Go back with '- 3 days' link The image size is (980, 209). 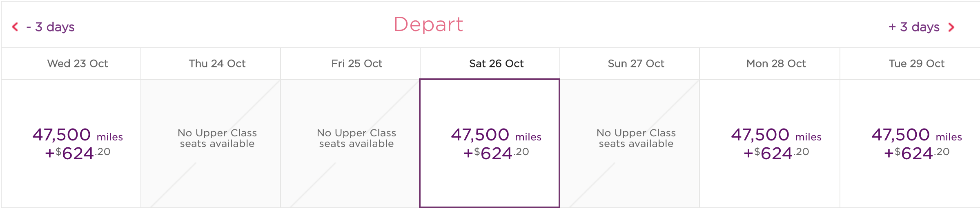click(50, 27)
